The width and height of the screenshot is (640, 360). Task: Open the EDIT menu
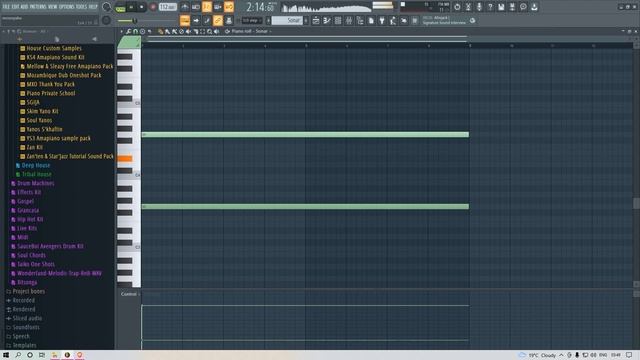(x=15, y=7)
